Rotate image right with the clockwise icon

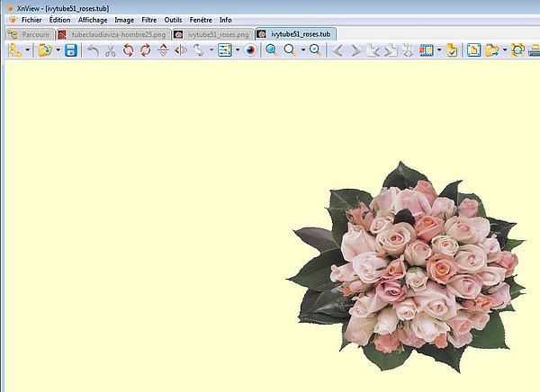tap(145, 50)
